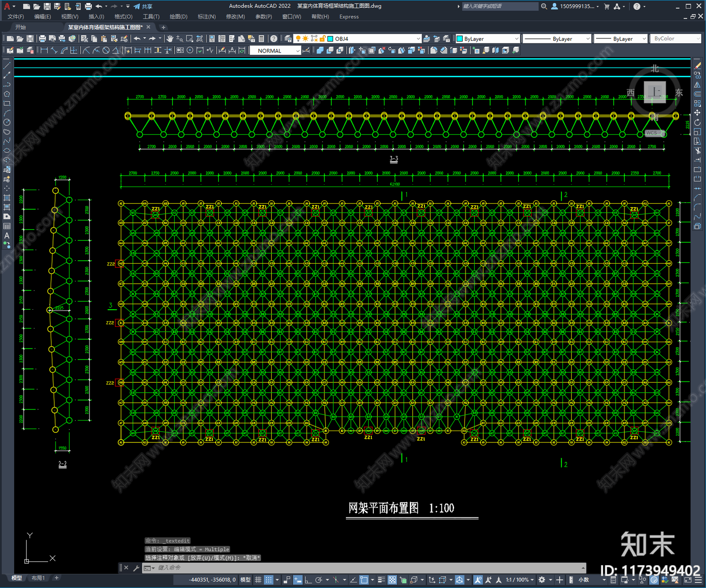
Task: Select the Line draw tool
Action: 7,66
